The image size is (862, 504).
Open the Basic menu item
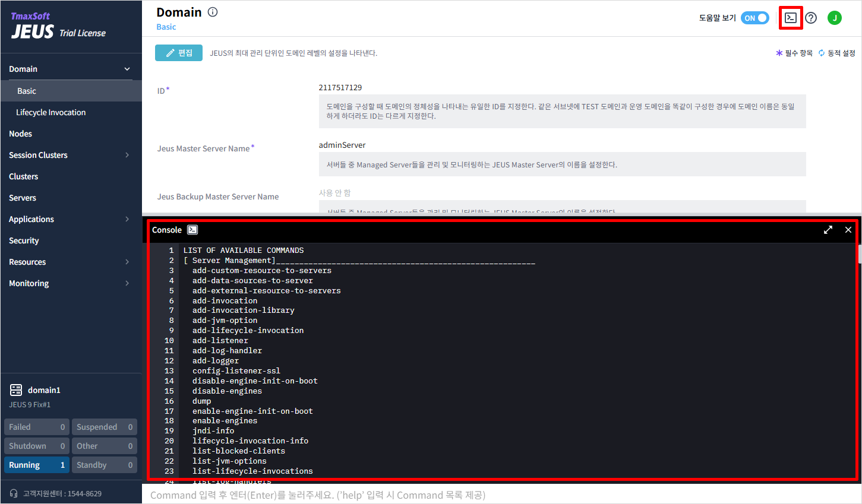[71, 91]
